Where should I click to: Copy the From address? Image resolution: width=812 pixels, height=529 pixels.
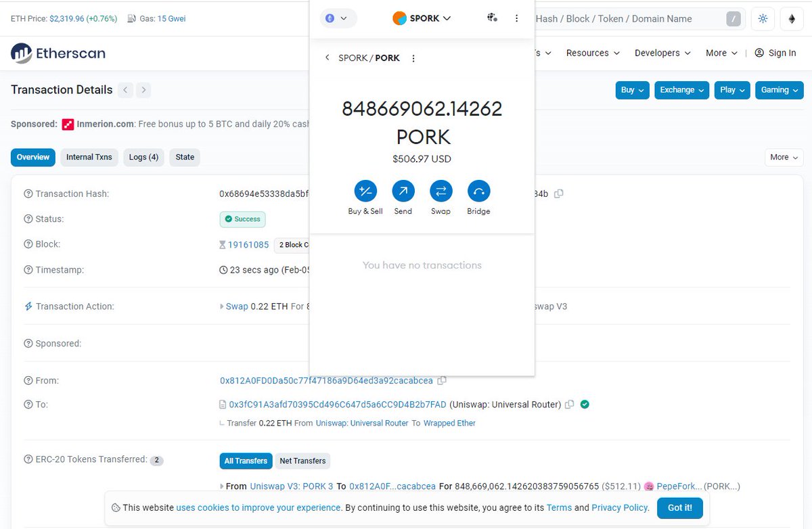click(x=442, y=381)
